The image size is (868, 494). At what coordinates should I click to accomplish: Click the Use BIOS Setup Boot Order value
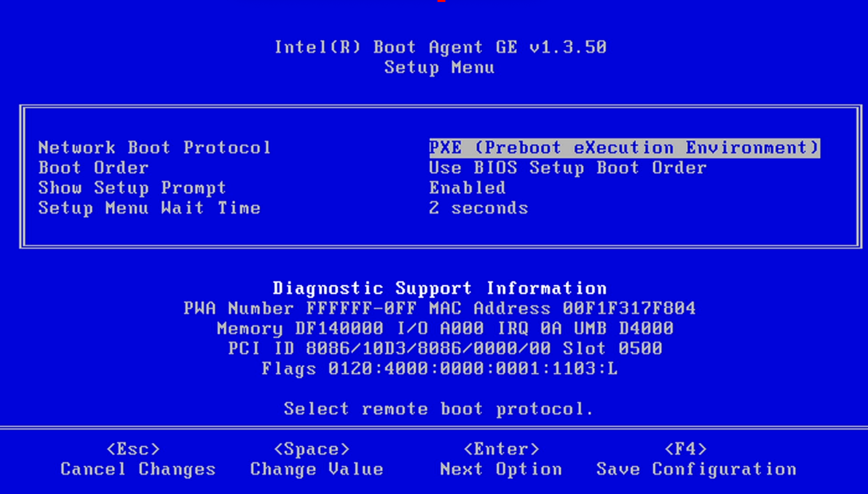click(567, 168)
